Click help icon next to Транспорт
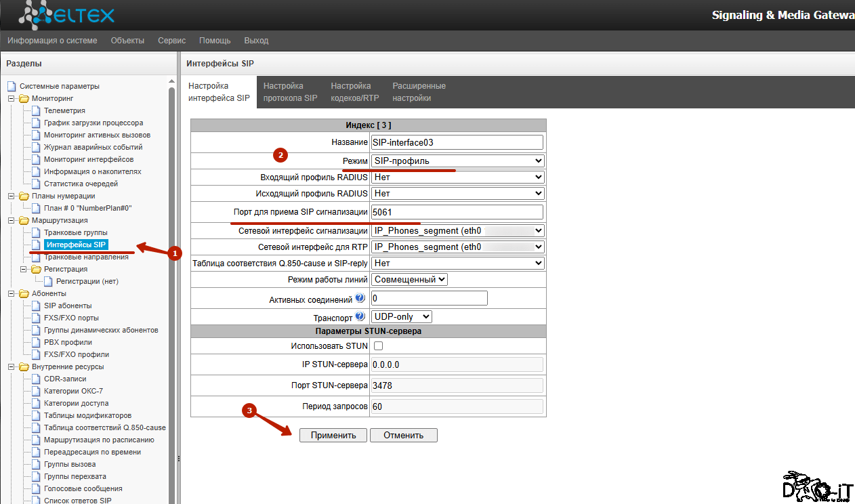Screen dimensions: 855x504 (x=360, y=316)
